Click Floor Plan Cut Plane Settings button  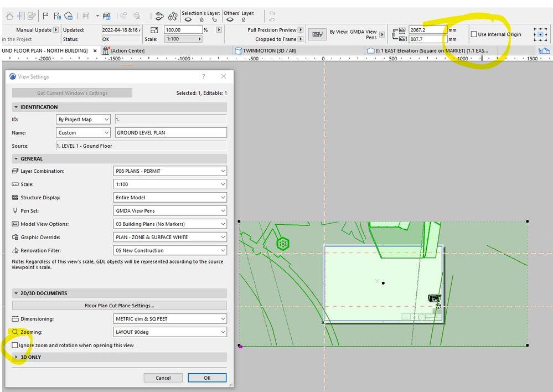[x=119, y=306]
